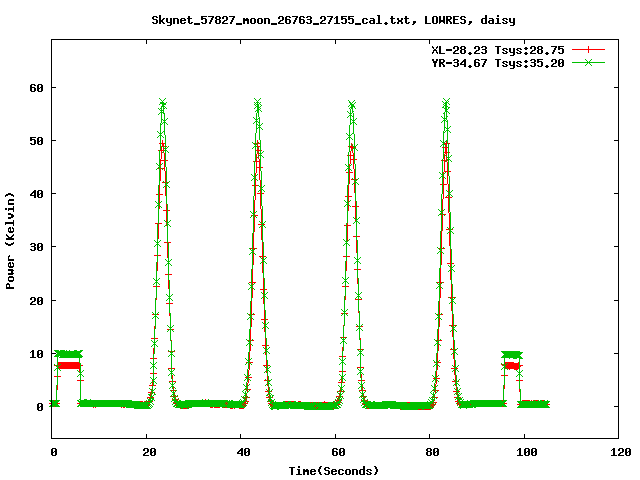This screenshot has height=480, width=640.
Task: Select the YR-34.67 Tsys:35.20 legend entry
Action: [498, 63]
